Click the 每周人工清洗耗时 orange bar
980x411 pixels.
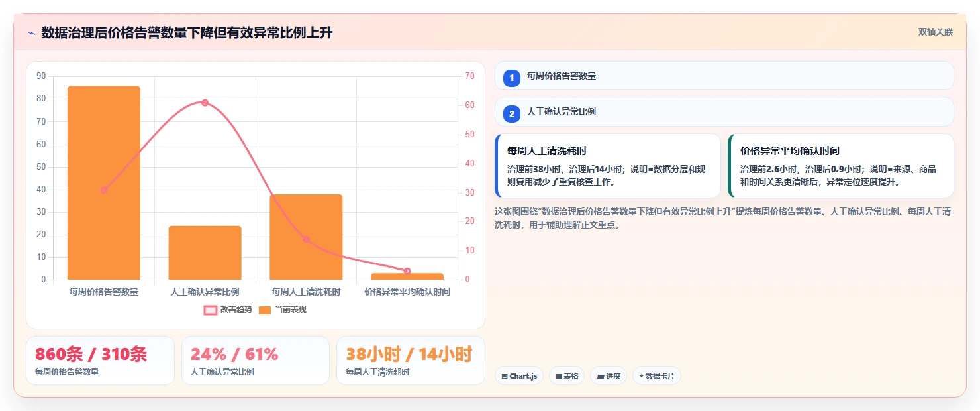point(306,237)
